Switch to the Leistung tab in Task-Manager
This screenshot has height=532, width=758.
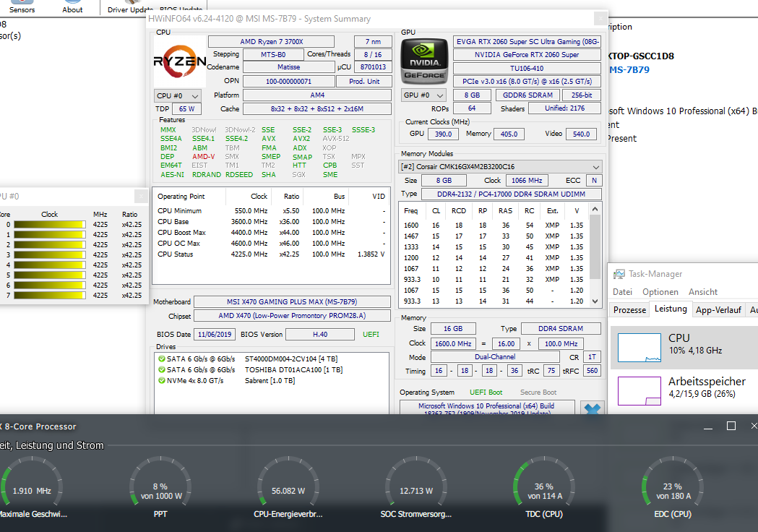[671, 309]
